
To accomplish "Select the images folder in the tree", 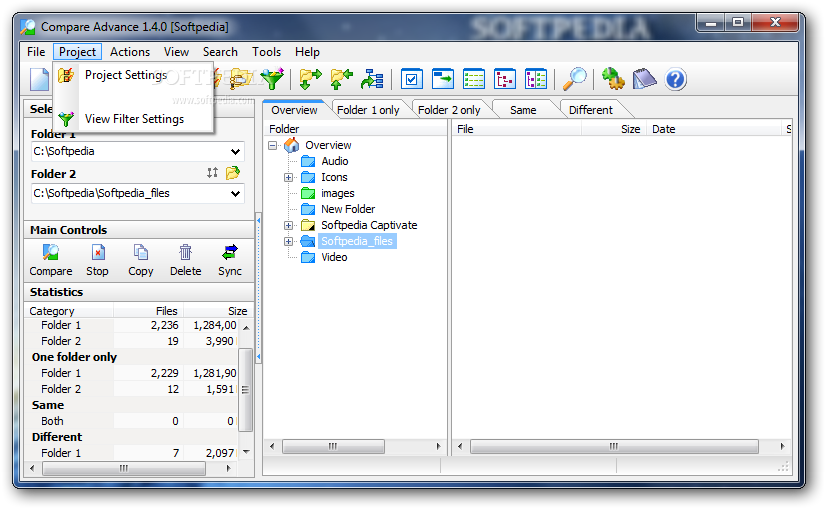I will point(338,193).
